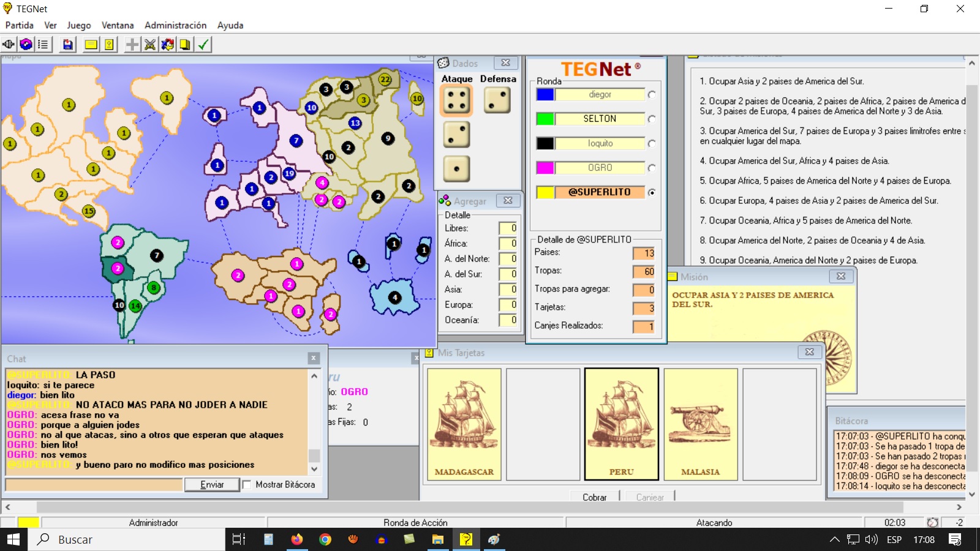Click the gray plus add troops icon

click(x=132, y=44)
